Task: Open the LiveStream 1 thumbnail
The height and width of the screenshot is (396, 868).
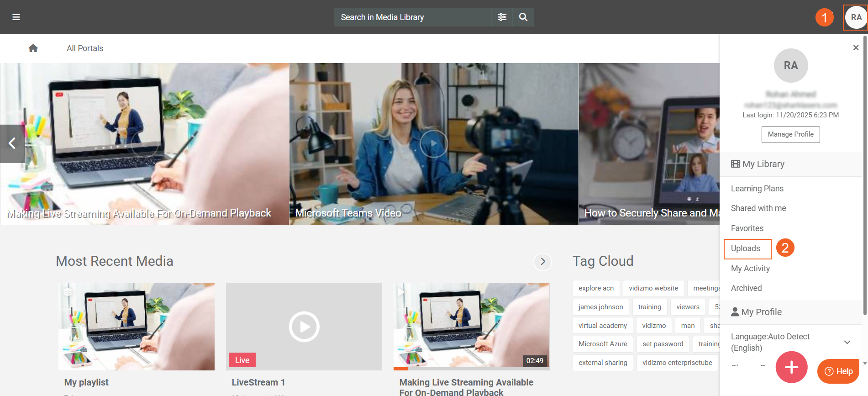Action: click(304, 326)
